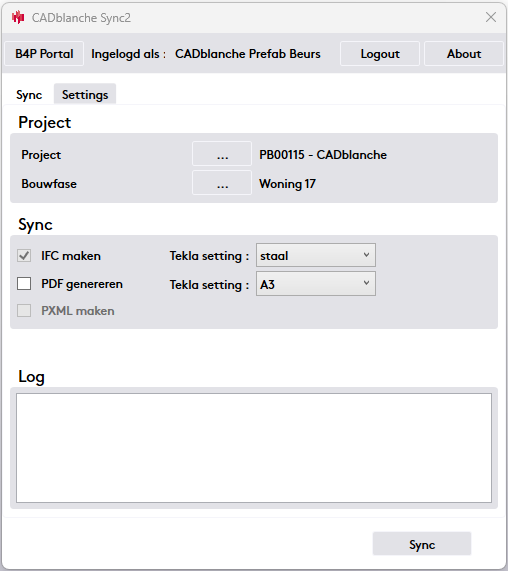Screen dimensions: 508x571
Task: Expand dropdown arrow next to A3
Action: 366,283
